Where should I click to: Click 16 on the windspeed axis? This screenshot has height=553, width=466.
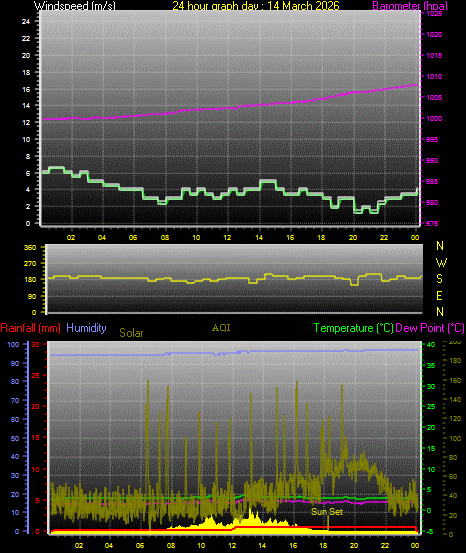26,89
